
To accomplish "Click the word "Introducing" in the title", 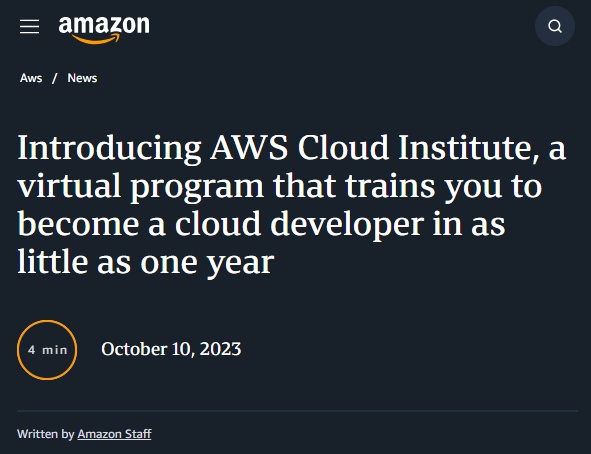I will click(x=110, y=148).
